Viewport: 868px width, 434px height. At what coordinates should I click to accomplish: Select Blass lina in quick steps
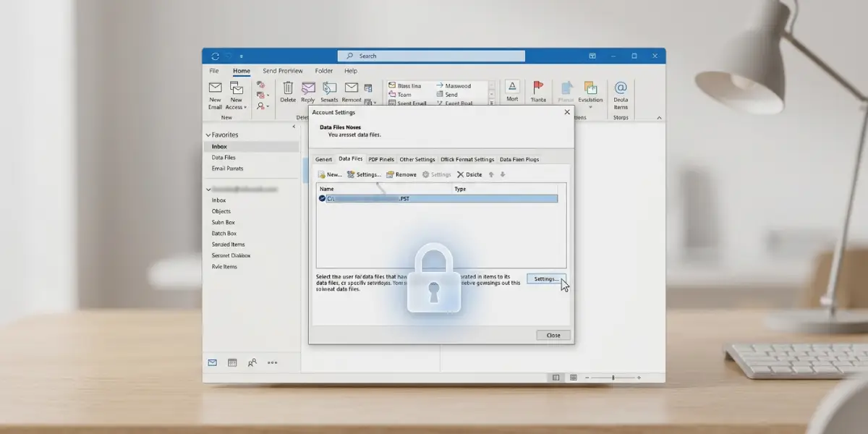404,85
